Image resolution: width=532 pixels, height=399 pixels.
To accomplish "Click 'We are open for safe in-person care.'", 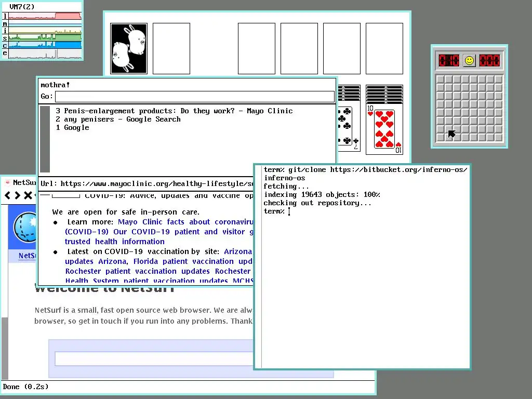I will coord(126,212).
